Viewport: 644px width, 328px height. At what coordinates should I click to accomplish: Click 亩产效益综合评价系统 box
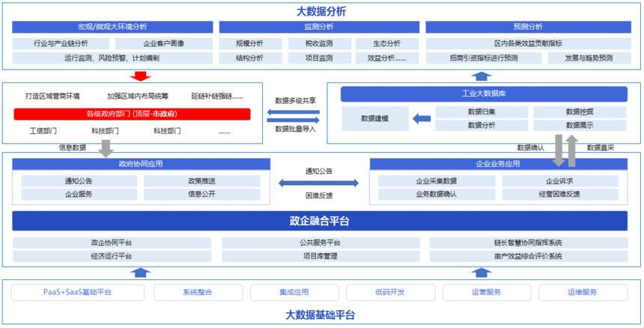point(528,256)
